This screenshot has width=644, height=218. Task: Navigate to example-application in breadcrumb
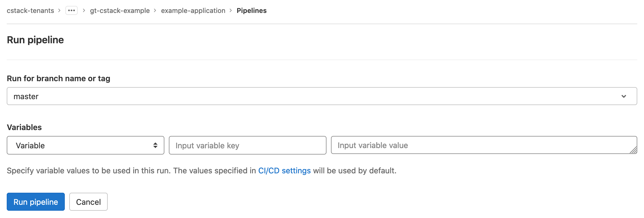pyautogui.click(x=193, y=10)
